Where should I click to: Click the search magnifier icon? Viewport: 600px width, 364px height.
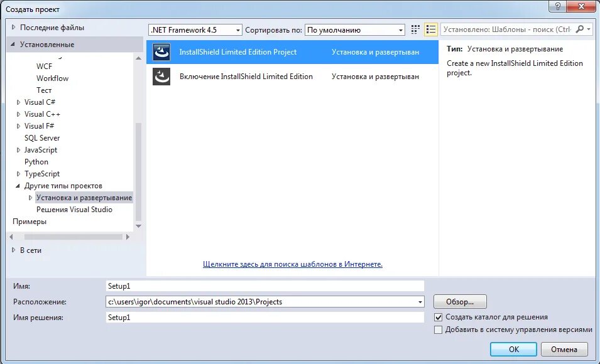coord(580,29)
